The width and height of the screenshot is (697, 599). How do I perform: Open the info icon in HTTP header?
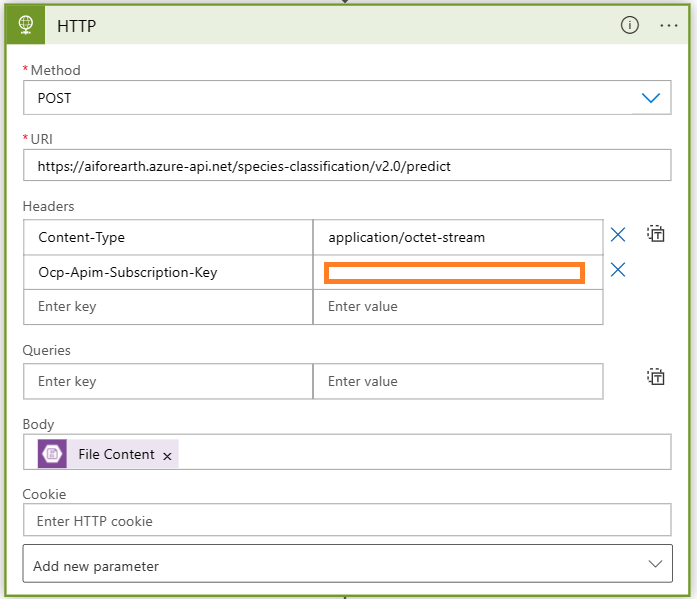coord(630,26)
